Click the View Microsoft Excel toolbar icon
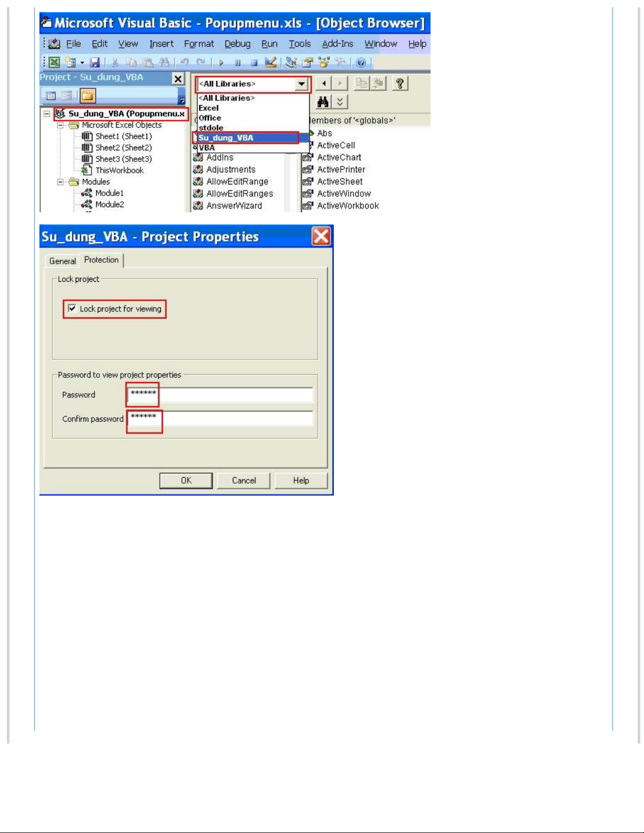This screenshot has height=833, width=644. coord(54,63)
